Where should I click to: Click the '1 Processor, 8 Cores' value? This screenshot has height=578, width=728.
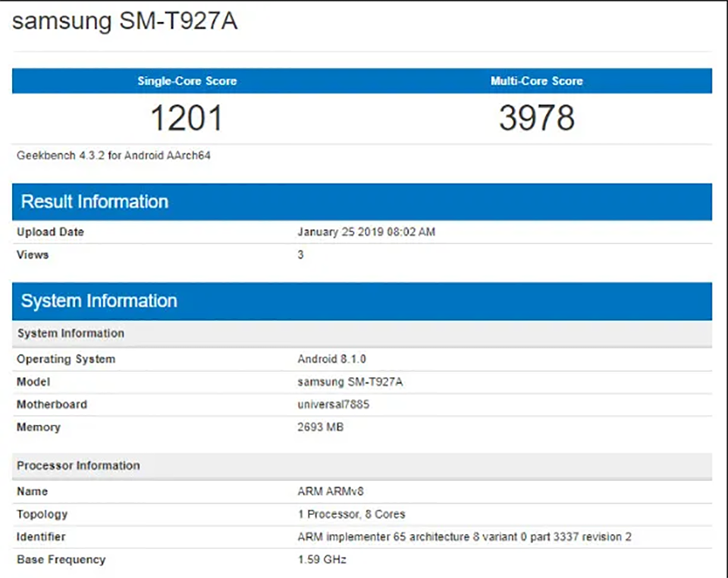pos(351,514)
